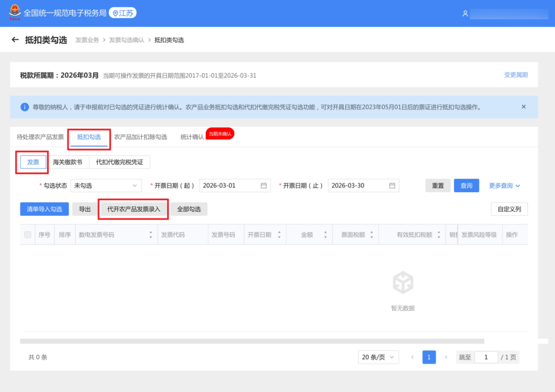This screenshot has height=392, width=555.
Task: Click the 代开农产品发票录入 button
Action: [134, 209]
